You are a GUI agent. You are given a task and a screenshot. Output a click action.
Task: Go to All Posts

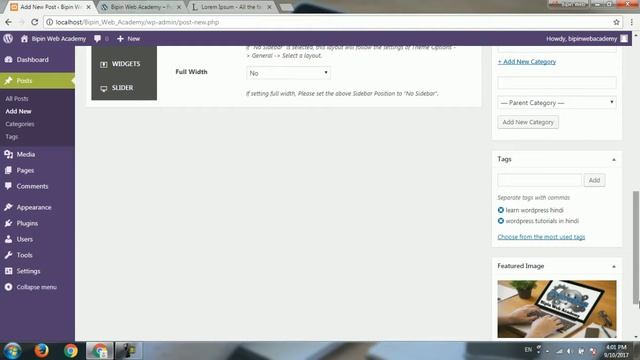coord(17,99)
